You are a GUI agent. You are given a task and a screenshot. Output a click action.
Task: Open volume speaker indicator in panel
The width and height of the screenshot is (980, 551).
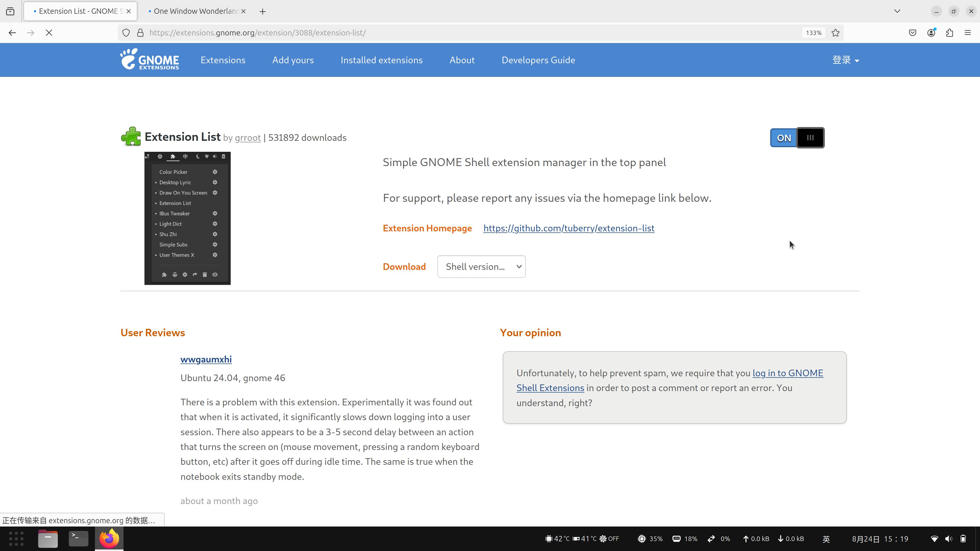[949, 539]
